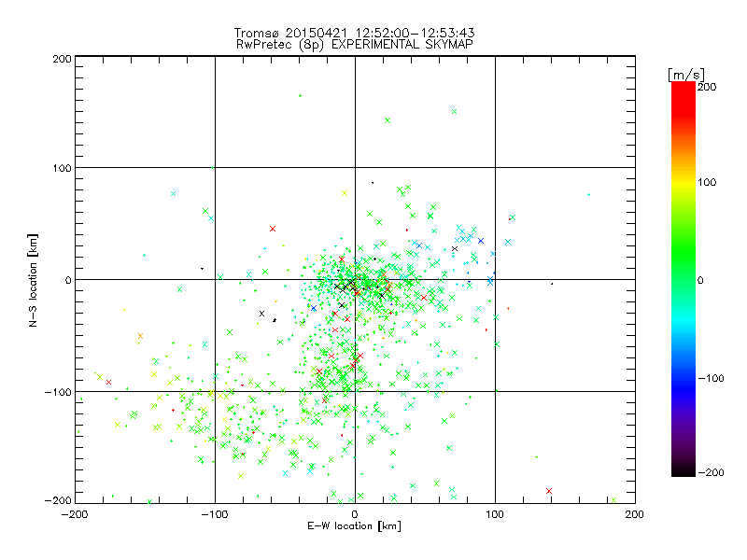
Task: Click colorbar tick label "100"
Action: (707, 182)
